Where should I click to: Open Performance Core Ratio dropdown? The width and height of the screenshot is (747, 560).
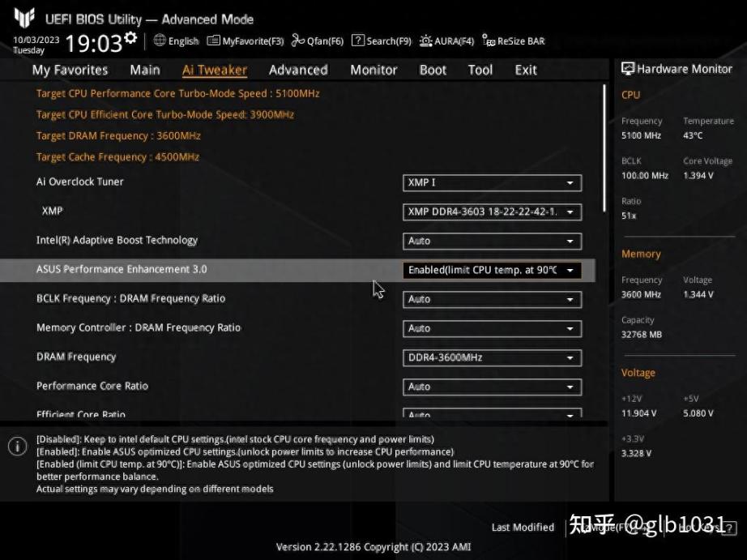492,387
